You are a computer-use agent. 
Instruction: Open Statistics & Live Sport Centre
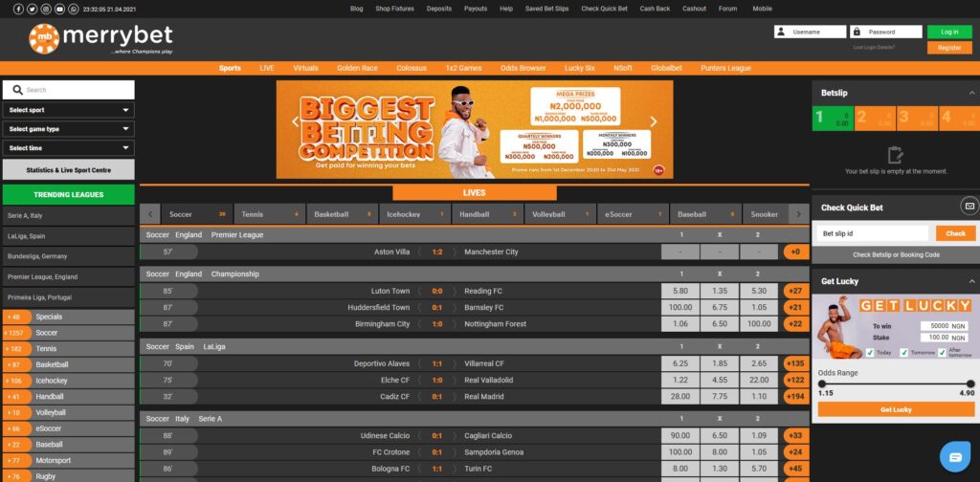click(x=69, y=170)
